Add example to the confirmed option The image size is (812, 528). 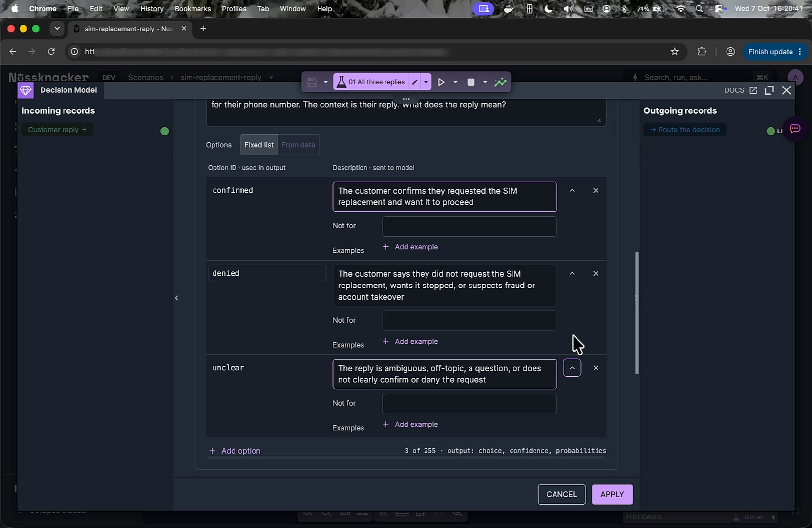pos(410,247)
